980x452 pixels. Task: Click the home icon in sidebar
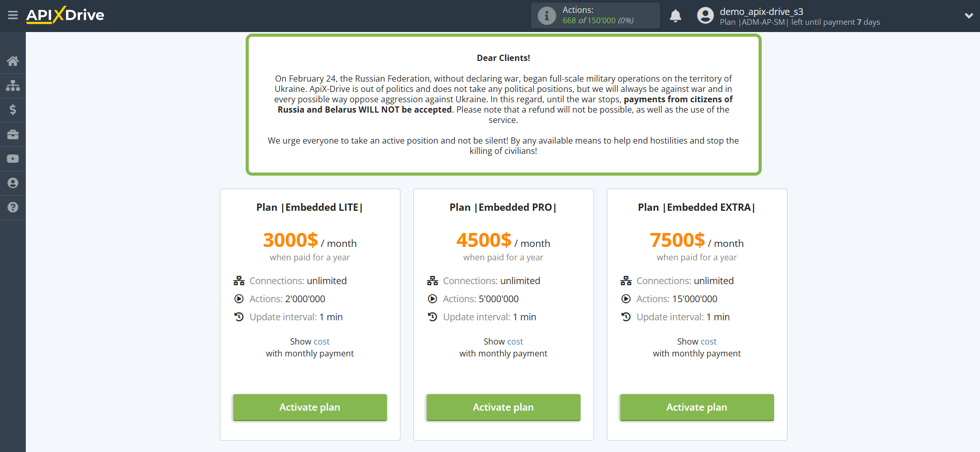[13, 61]
